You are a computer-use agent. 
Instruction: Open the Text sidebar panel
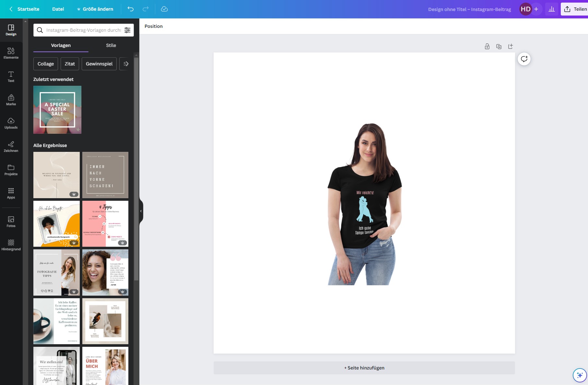tap(11, 77)
